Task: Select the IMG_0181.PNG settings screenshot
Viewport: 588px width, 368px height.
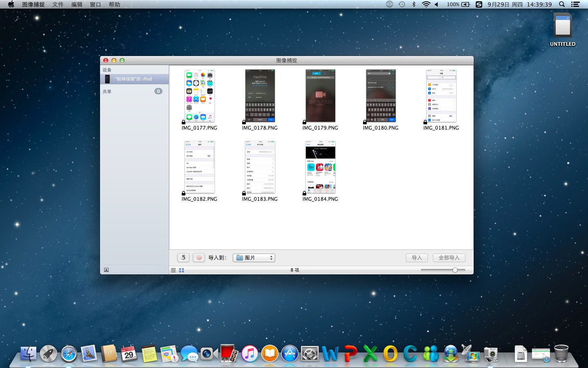Action: (x=441, y=96)
